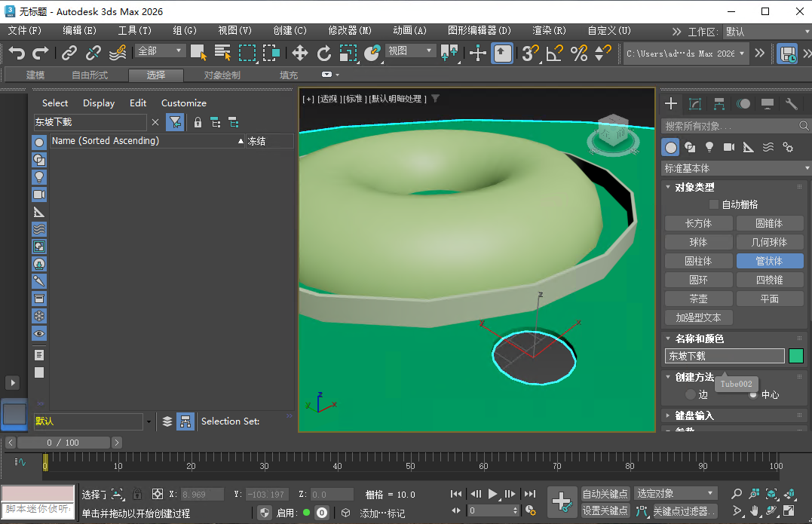Viewport: 812px width, 524px height.
Task: Click the Undo toolbar icon
Action: pos(17,53)
